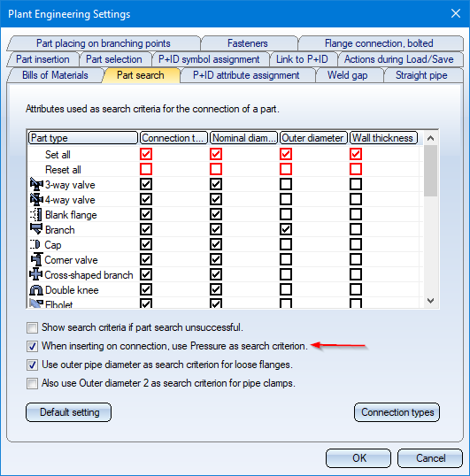Check Reset all for Nominal diameter column
This screenshot has height=476, width=470.
click(216, 169)
